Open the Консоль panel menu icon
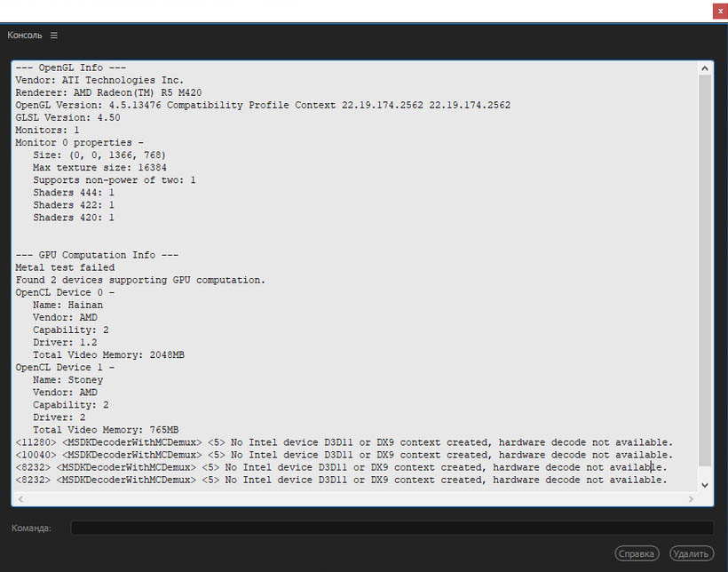The width and height of the screenshot is (728, 572). 54,36
